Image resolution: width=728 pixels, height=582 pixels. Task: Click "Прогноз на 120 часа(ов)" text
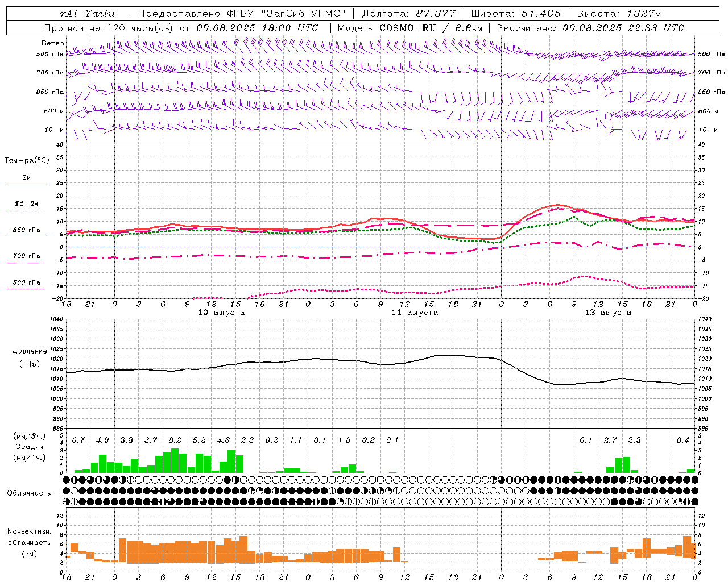pos(109,28)
